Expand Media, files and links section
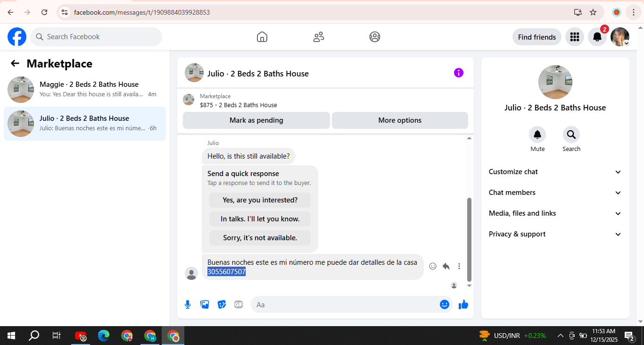Screen dimensions: 644x345 555,213
